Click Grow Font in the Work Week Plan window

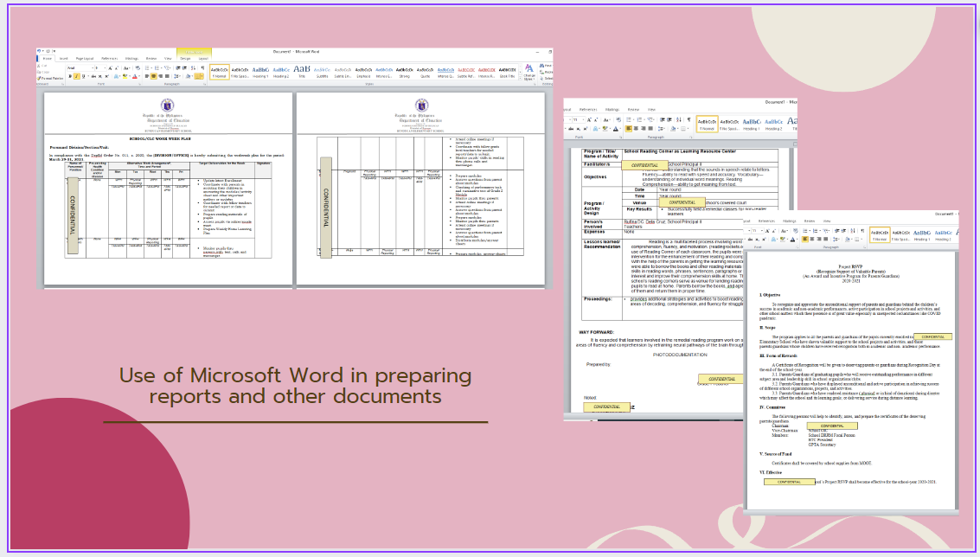point(110,67)
